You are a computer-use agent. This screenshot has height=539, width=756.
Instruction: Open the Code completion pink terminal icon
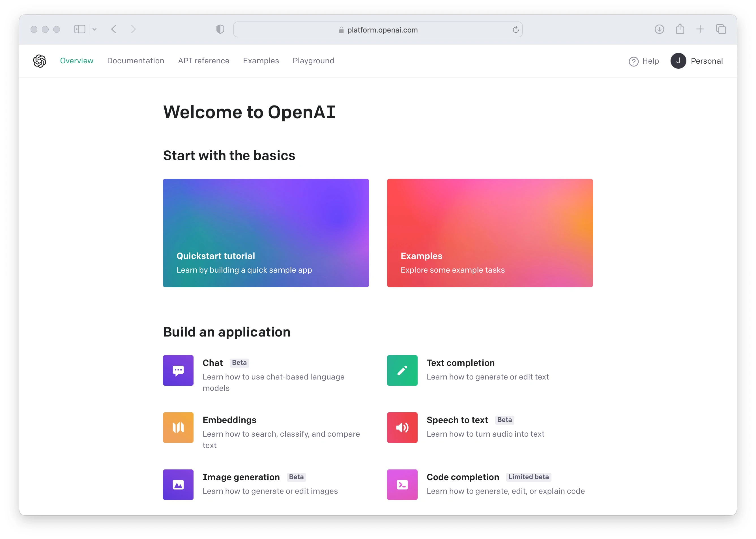click(x=402, y=485)
